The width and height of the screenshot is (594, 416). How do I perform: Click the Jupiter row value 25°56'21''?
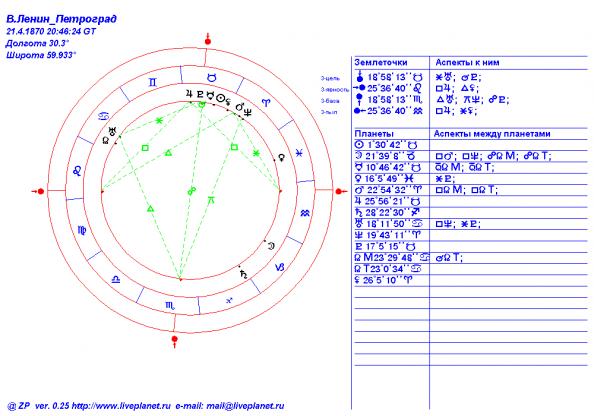point(388,201)
